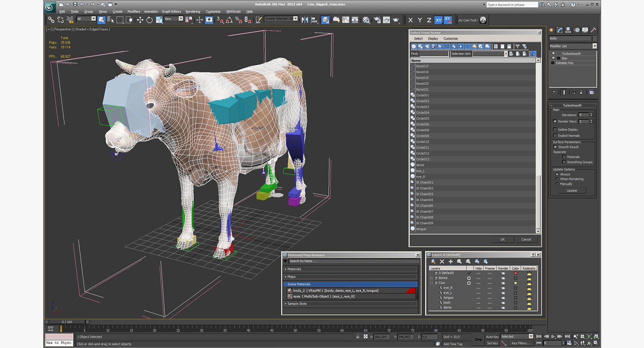Toggle the Smooth Result checkbox
The height and width of the screenshot is (348, 644).
tap(555, 147)
